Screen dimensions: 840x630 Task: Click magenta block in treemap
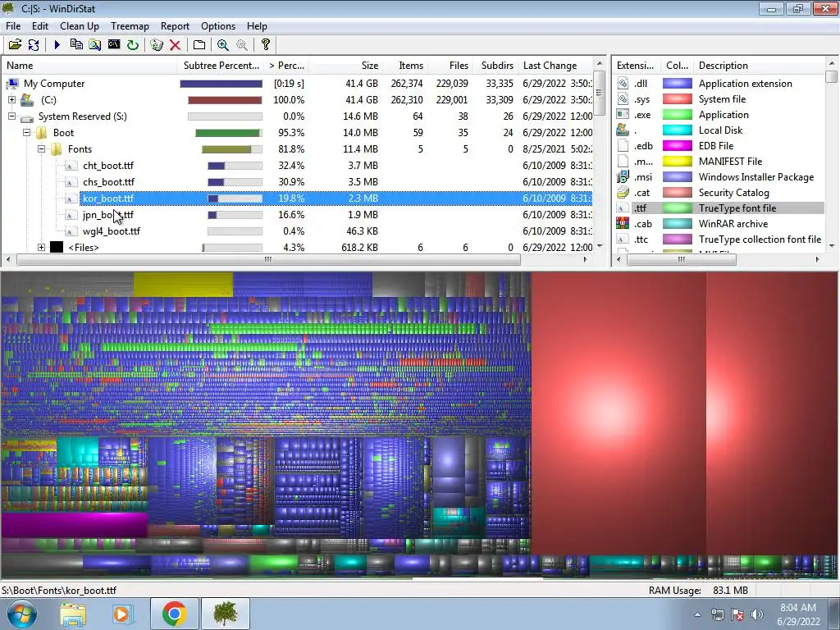pyautogui.click(x=74, y=524)
